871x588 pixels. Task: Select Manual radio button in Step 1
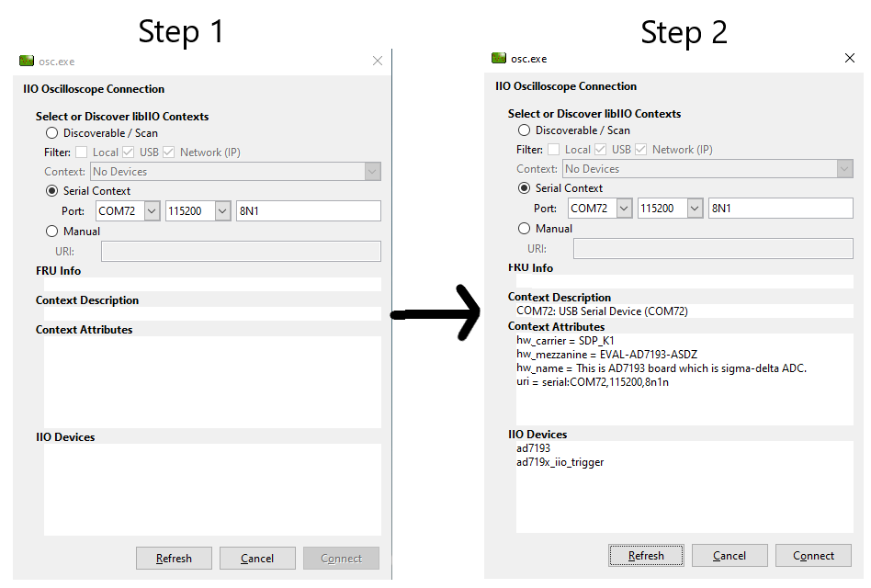coord(51,231)
